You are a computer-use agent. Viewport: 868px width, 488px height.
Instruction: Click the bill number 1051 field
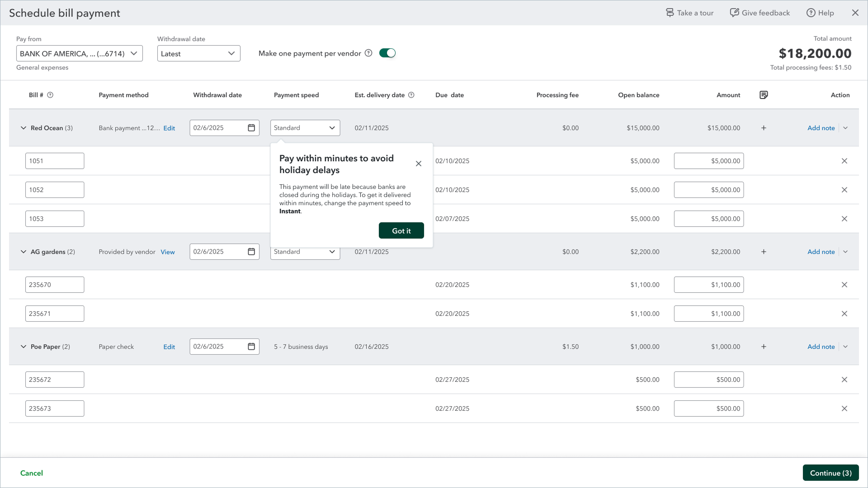pos(55,161)
